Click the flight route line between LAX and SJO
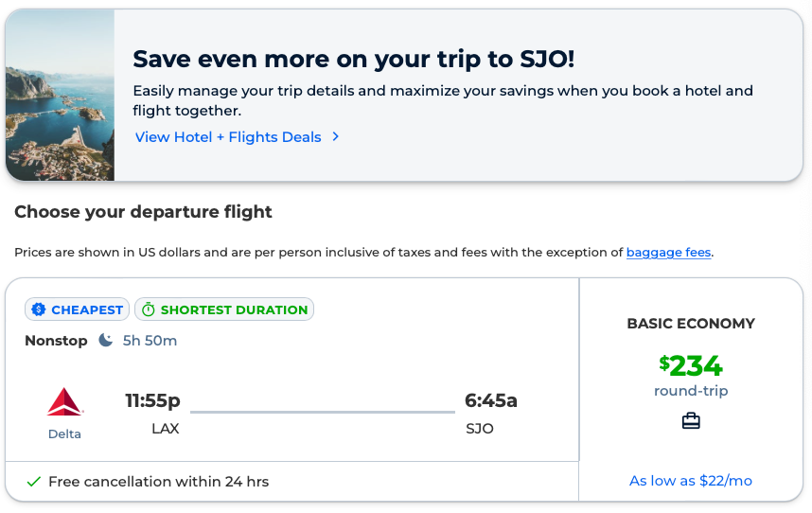The image size is (812, 513). 322,412
